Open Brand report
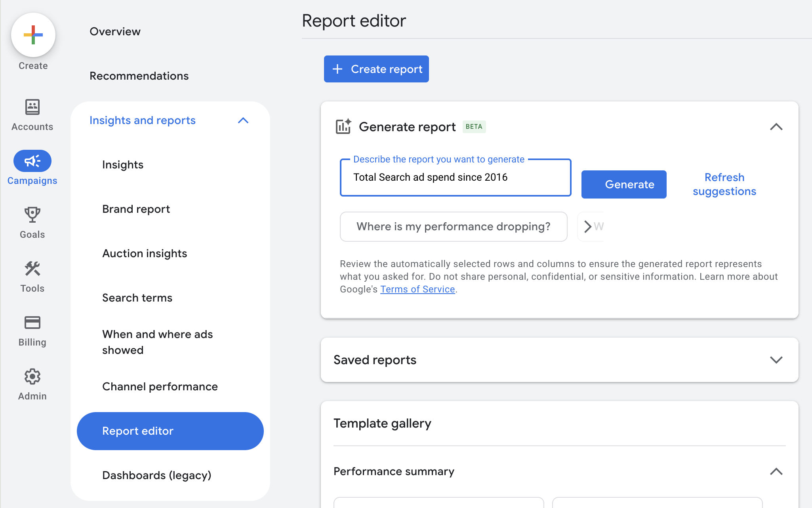The image size is (812, 508). 136,209
